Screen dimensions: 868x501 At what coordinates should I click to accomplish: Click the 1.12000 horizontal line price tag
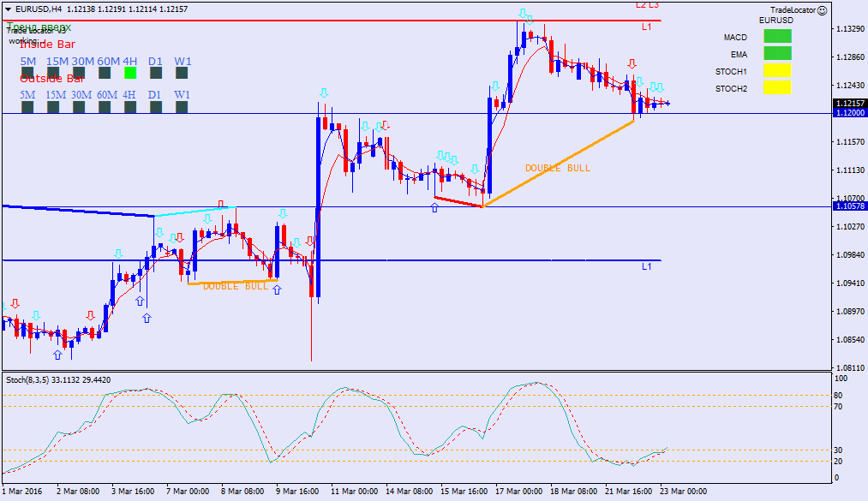[x=850, y=113]
